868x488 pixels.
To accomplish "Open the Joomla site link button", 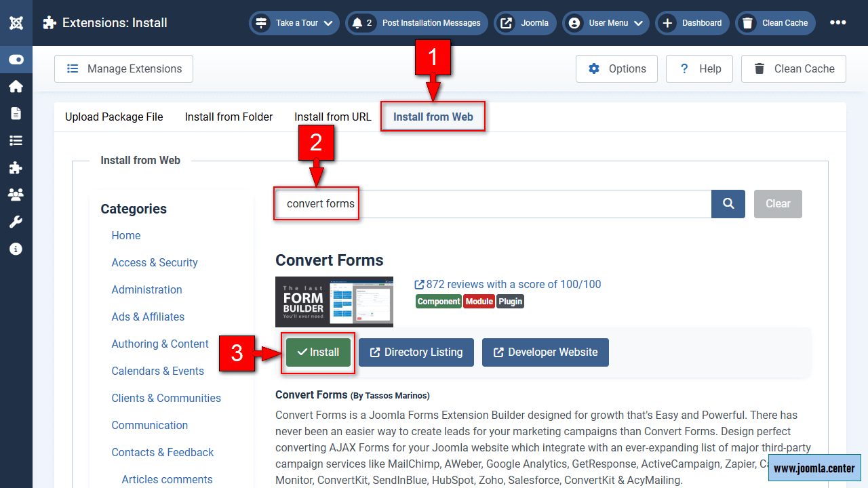I will [x=525, y=22].
